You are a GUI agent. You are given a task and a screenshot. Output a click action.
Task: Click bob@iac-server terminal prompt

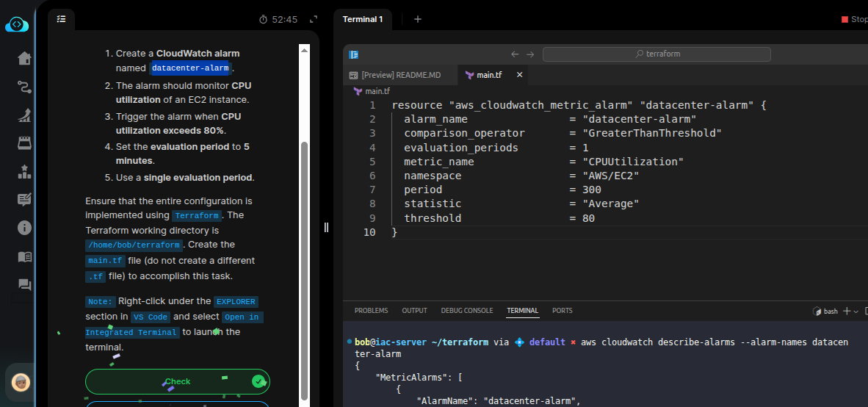(390, 342)
